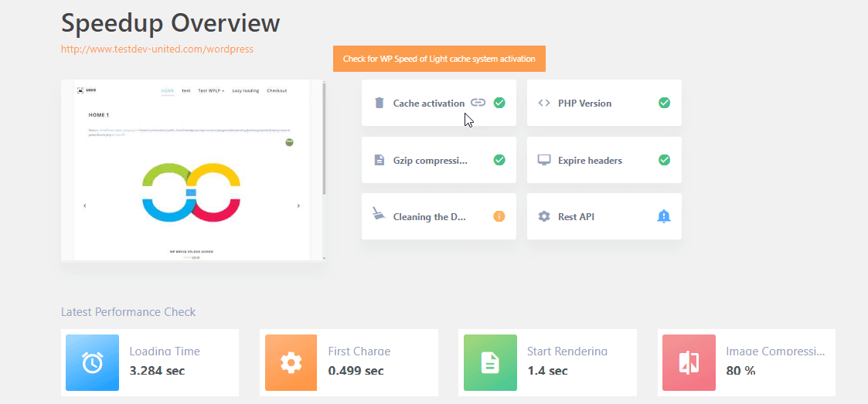Click the Gzip compression label text
This screenshot has width=868, height=404.
pos(430,161)
